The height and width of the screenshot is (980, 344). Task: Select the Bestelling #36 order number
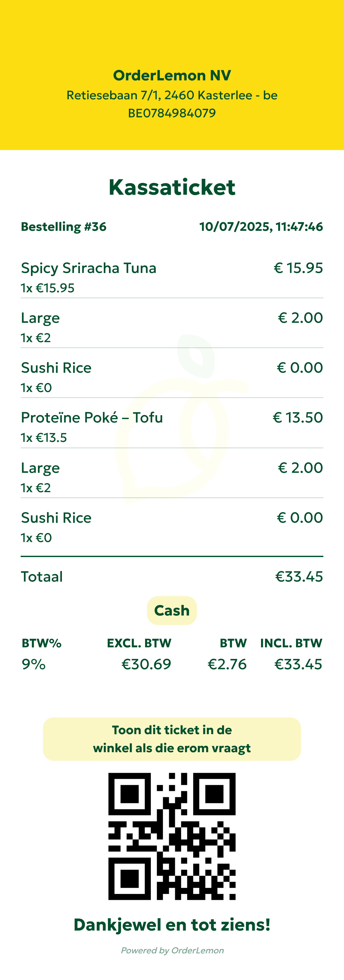click(x=64, y=227)
